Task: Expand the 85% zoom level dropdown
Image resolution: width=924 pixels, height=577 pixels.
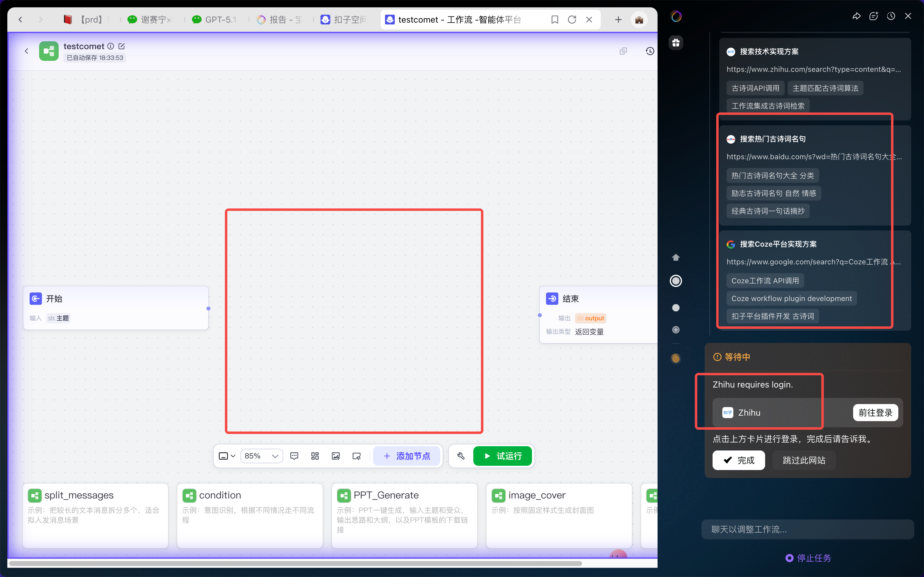Action: (x=262, y=456)
